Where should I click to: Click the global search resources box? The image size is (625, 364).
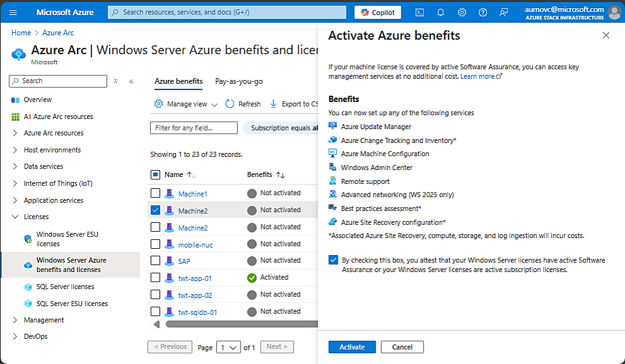[x=227, y=12]
